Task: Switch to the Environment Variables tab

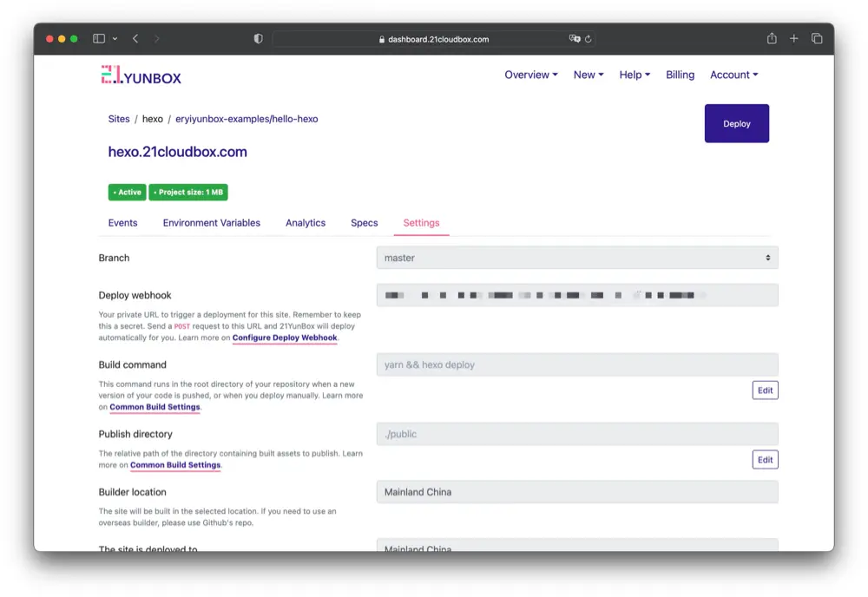Action: point(211,223)
